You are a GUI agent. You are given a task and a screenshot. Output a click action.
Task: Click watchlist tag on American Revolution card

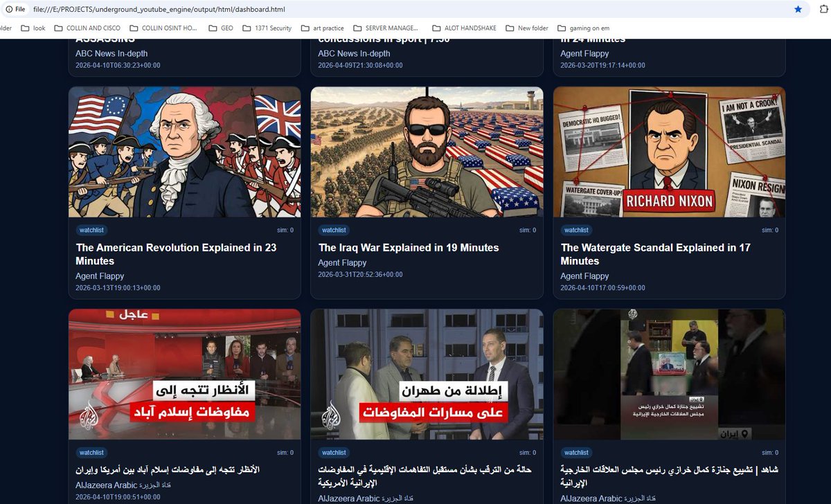click(91, 230)
